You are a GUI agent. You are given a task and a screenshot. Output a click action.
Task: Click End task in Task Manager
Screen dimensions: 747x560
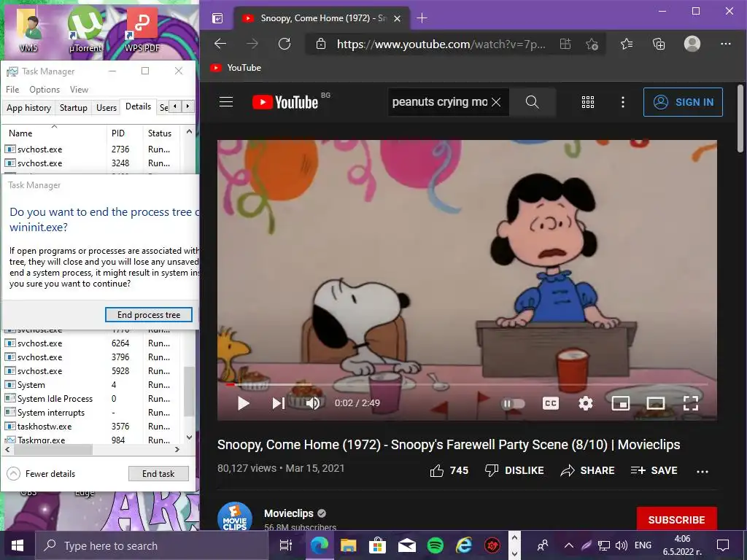click(158, 474)
